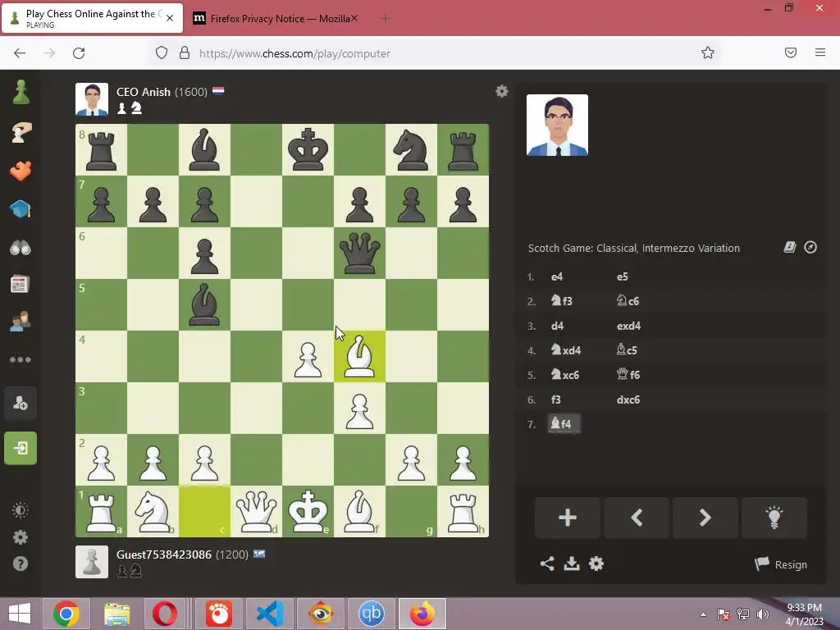Open the Windows Start menu
Screen dimensions: 840x630
pos(20,614)
